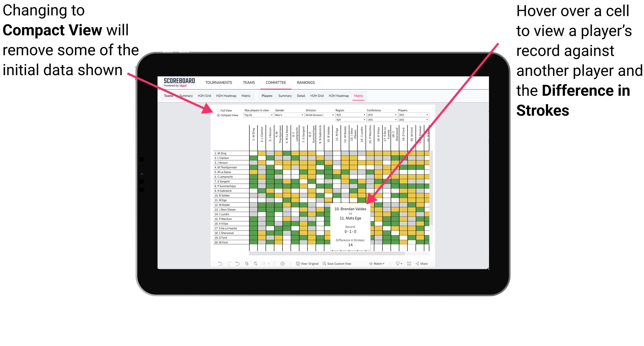644x346 pixels.
Task: Select Full View radio button
Action: click(x=218, y=110)
